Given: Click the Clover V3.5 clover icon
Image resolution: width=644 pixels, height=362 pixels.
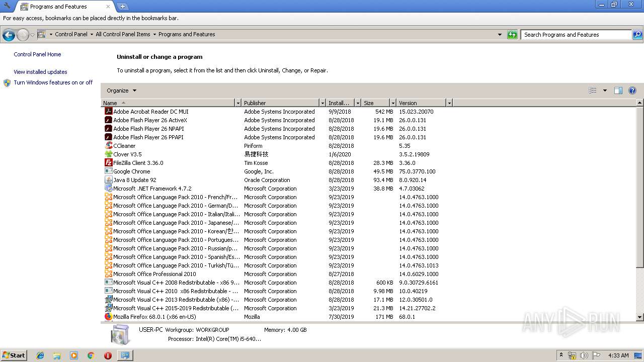Looking at the screenshot, I should point(108,154).
